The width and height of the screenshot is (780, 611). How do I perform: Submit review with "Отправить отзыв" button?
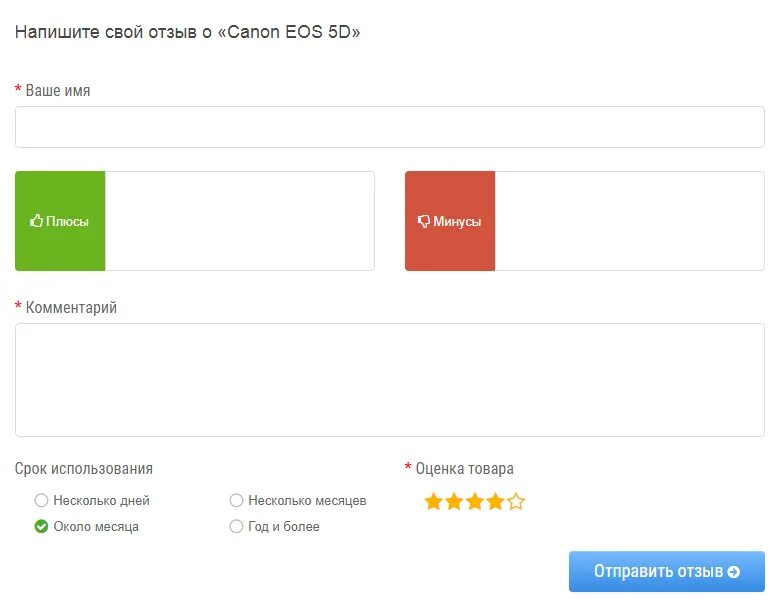[666, 572]
